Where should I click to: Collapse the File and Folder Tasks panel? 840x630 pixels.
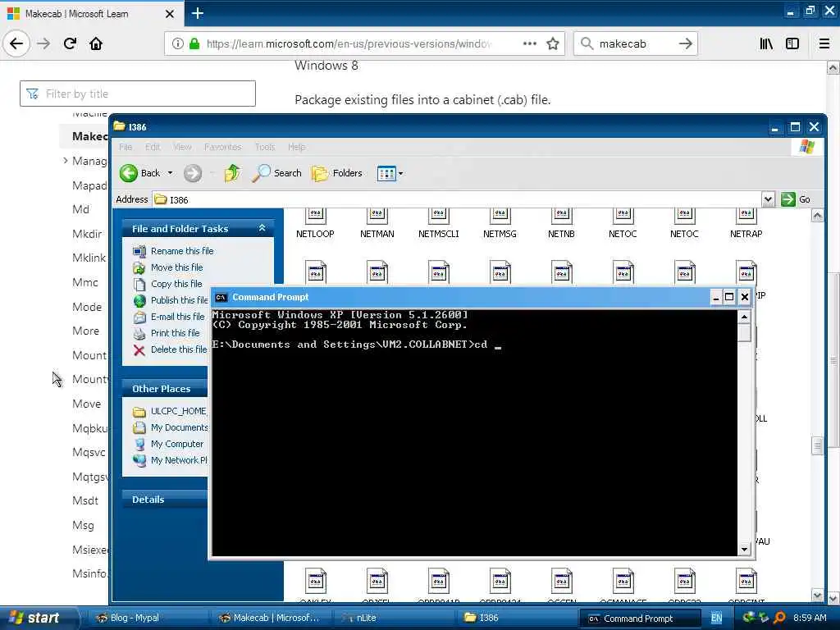[x=262, y=228]
